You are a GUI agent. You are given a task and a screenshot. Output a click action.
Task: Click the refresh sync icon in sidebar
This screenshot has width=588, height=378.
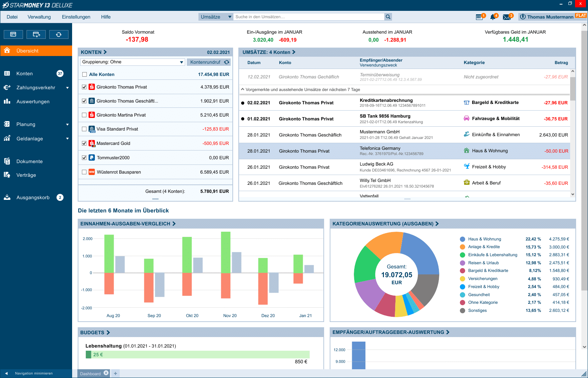pos(59,34)
